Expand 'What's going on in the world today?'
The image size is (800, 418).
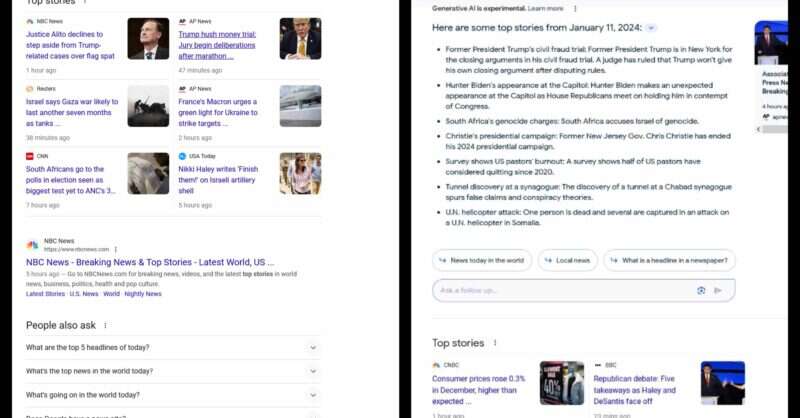pos(173,395)
